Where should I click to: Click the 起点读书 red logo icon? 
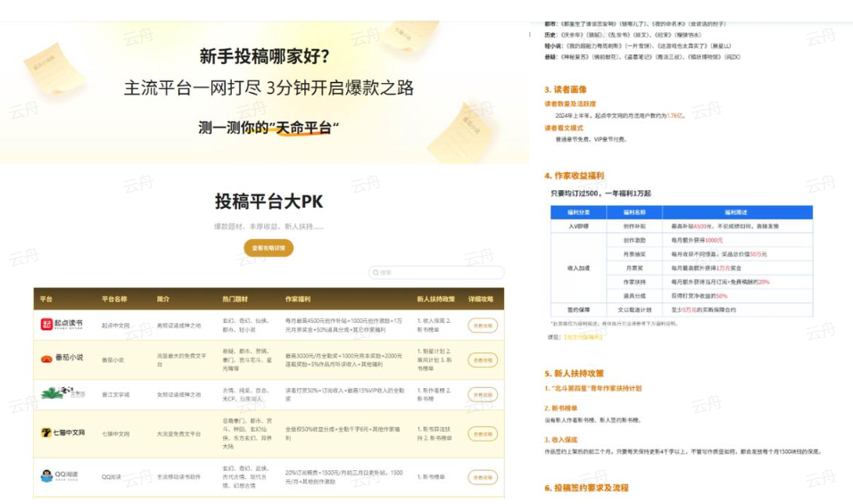click(46, 324)
